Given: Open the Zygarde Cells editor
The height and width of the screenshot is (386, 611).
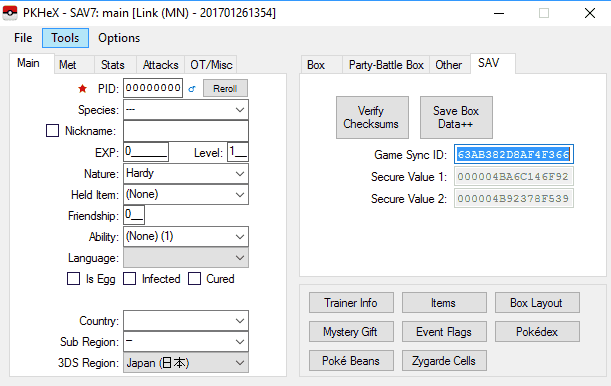Looking at the screenshot, I should [444, 360].
